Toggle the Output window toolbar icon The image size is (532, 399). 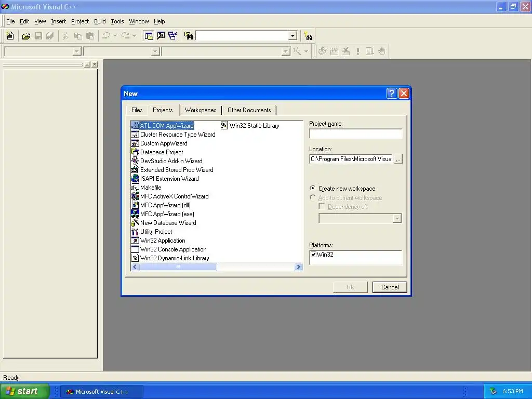[x=161, y=36]
